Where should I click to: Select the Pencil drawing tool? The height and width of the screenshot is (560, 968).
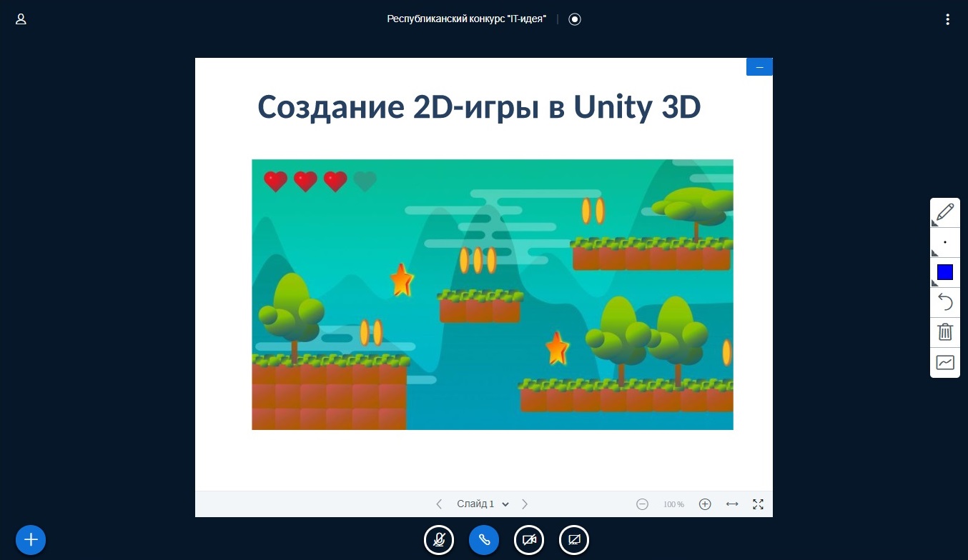945,212
